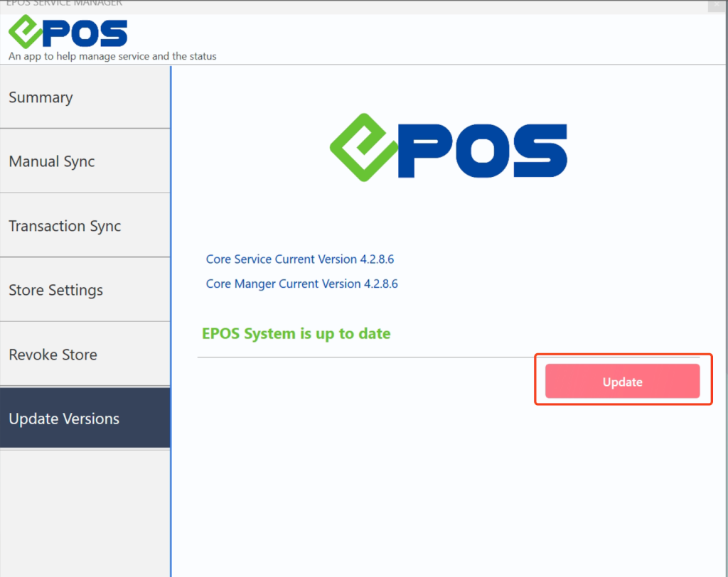Click the green E emblem of the header logo
The image size is (728, 577).
(x=25, y=31)
